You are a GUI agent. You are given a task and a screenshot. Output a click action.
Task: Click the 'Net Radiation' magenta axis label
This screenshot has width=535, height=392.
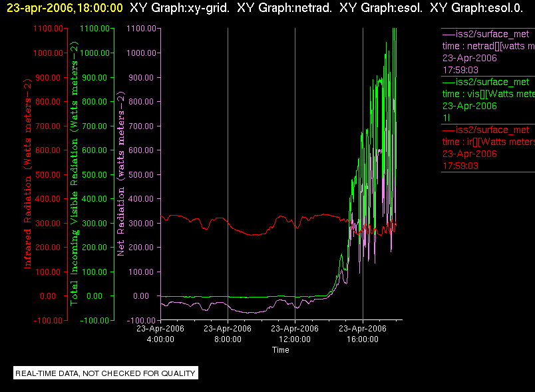pyautogui.click(x=121, y=173)
